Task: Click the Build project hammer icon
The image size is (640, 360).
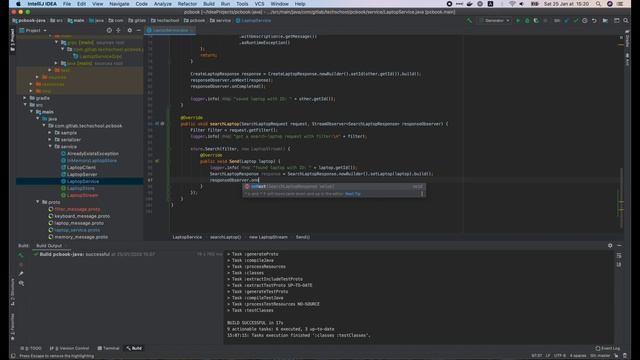Action: point(469,20)
